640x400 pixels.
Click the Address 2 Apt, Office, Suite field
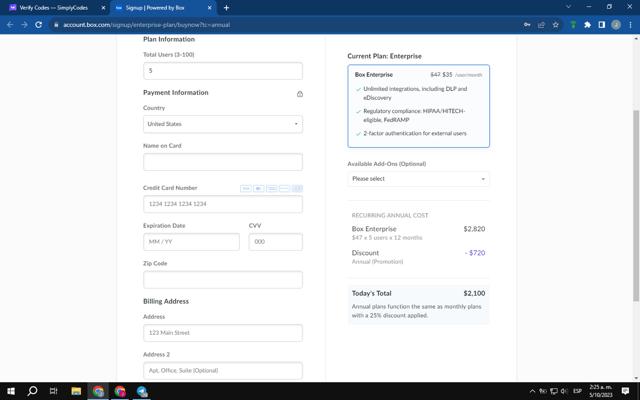coord(223,371)
